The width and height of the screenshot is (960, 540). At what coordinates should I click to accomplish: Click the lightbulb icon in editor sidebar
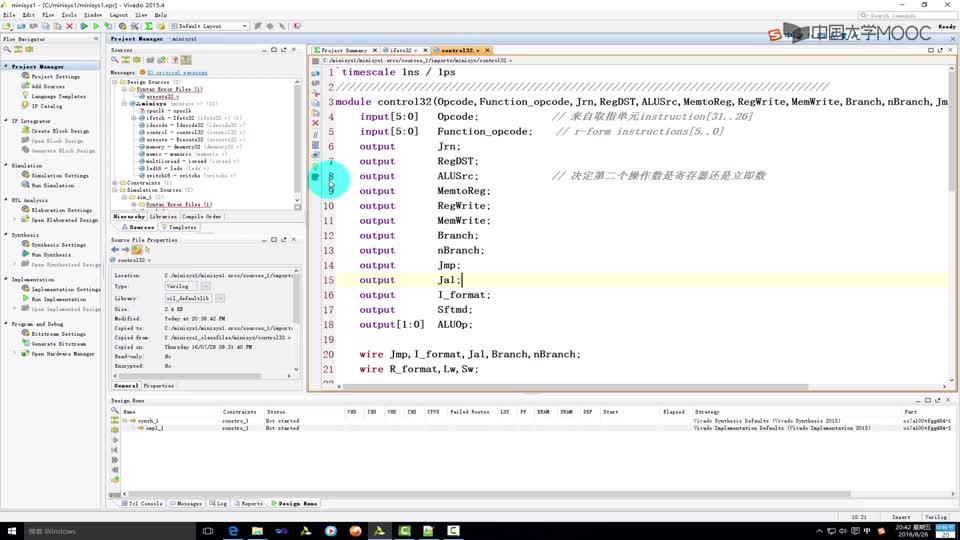pos(315,166)
